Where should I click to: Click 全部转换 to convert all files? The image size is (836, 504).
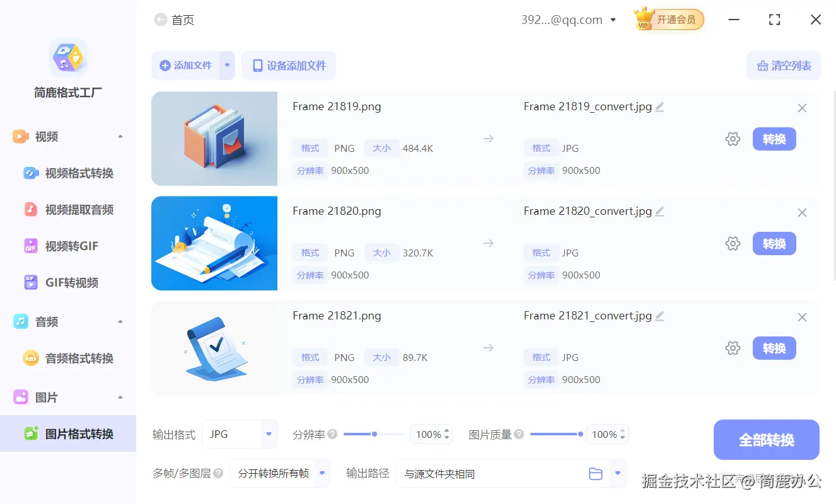[766, 439]
